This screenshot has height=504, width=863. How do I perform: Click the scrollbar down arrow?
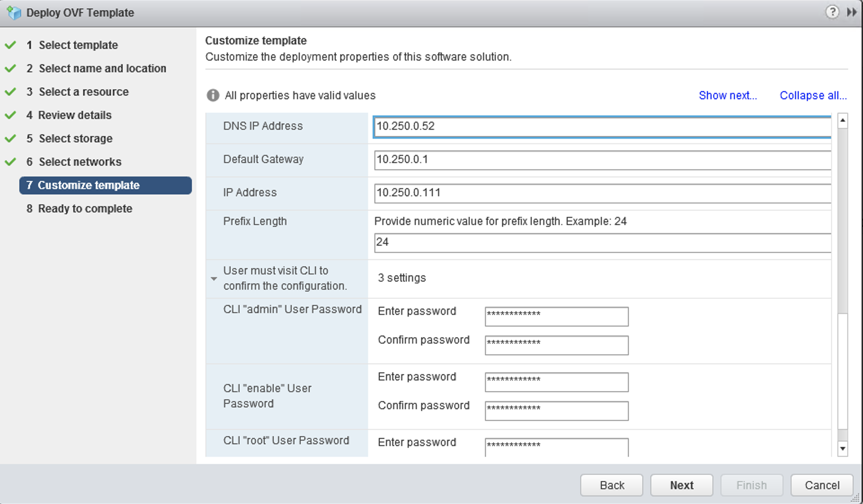point(842,448)
